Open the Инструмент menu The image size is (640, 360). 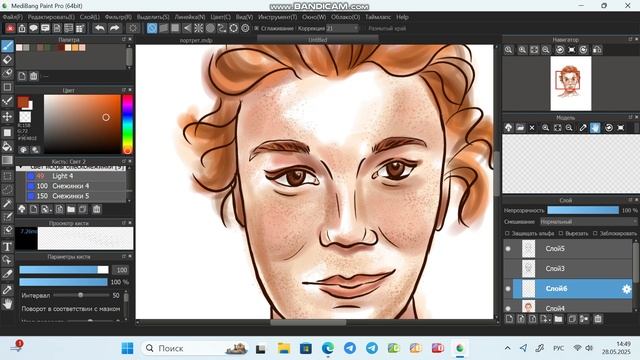tap(278, 17)
